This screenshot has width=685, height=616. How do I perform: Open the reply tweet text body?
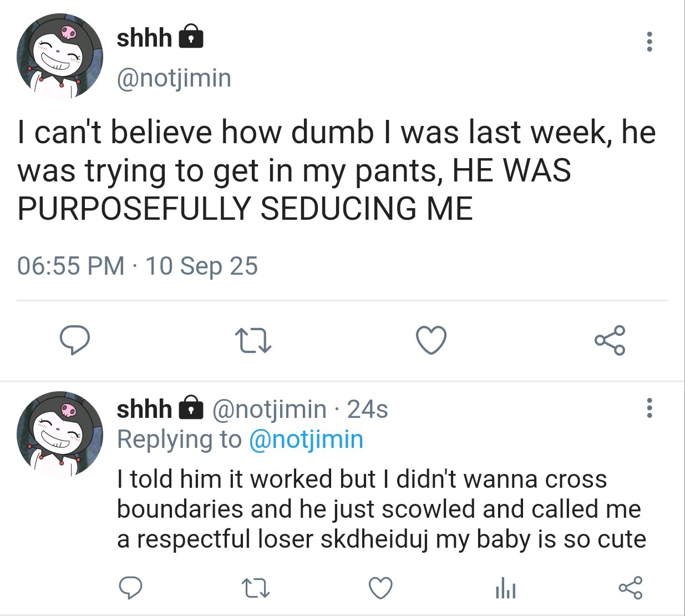[381, 509]
